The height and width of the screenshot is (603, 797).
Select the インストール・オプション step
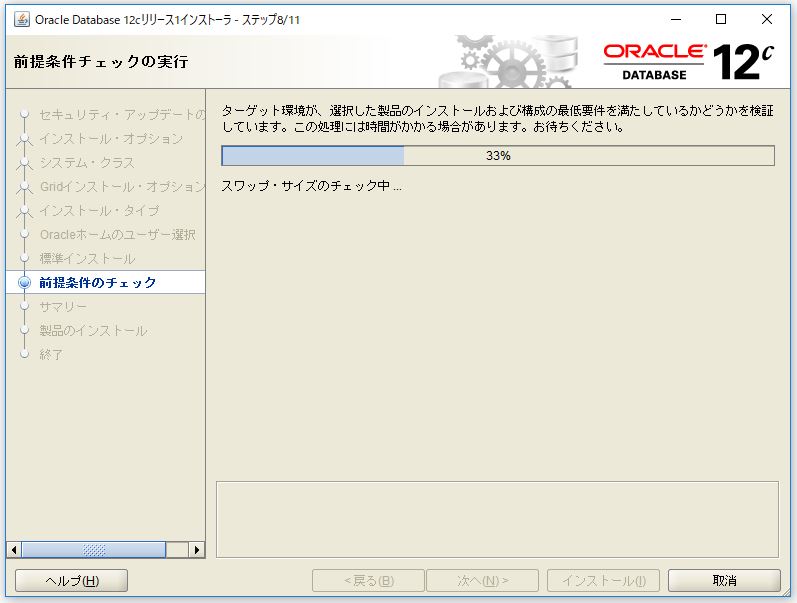tap(111, 139)
